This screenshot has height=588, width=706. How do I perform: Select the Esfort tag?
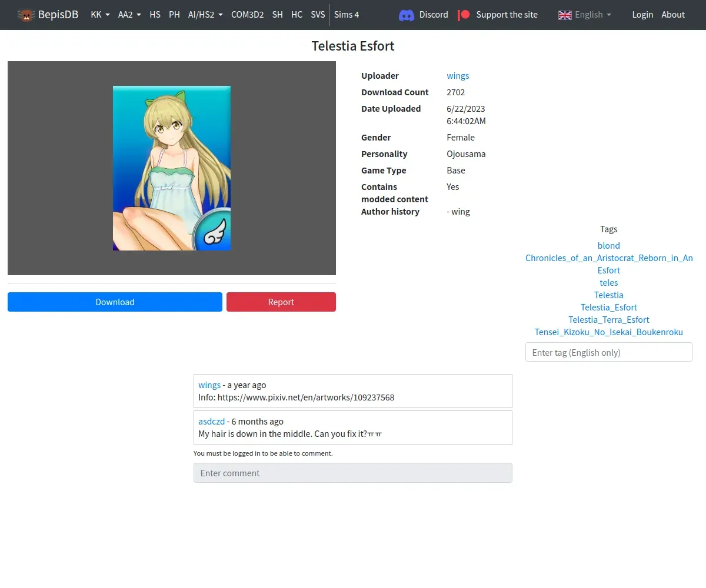click(609, 270)
